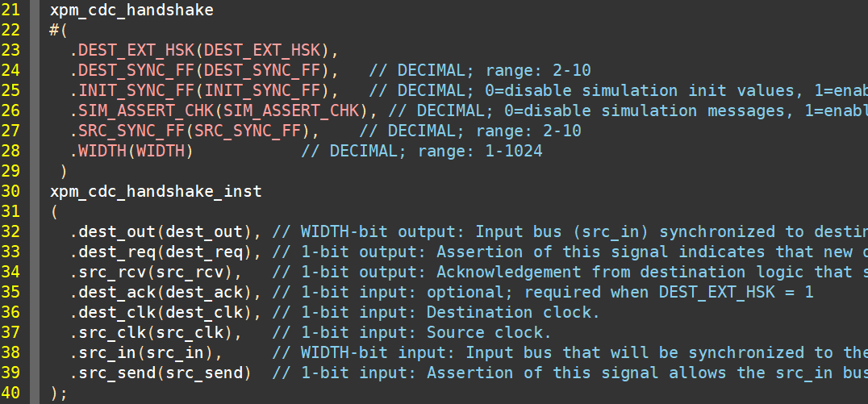Screen dimensions: 868x404
Task: Click line number 21 in the gutter
Action: coord(11,10)
